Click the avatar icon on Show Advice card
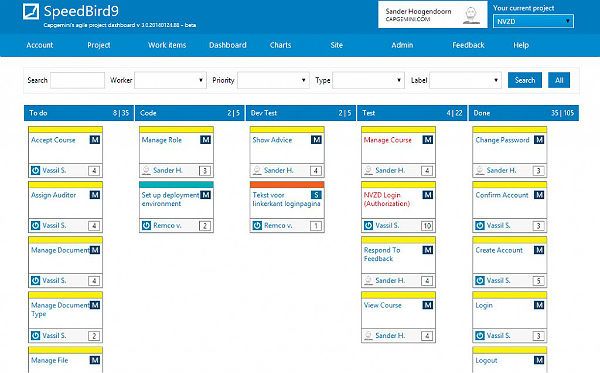Image resolution: width=600 pixels, height=373 pixels. coord(257,170)
